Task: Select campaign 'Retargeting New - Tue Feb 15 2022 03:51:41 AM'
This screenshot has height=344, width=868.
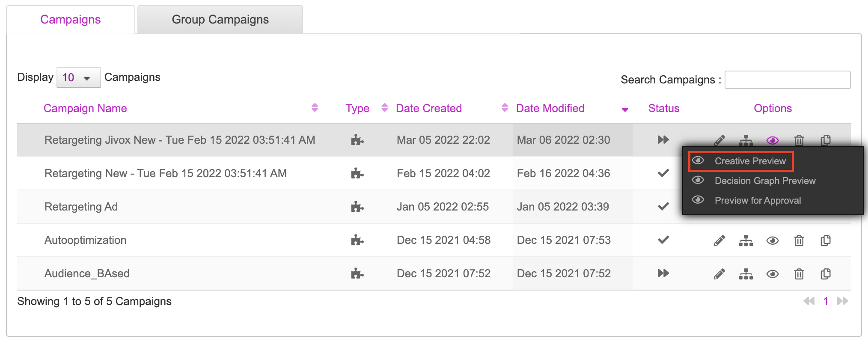Action: 166,173
